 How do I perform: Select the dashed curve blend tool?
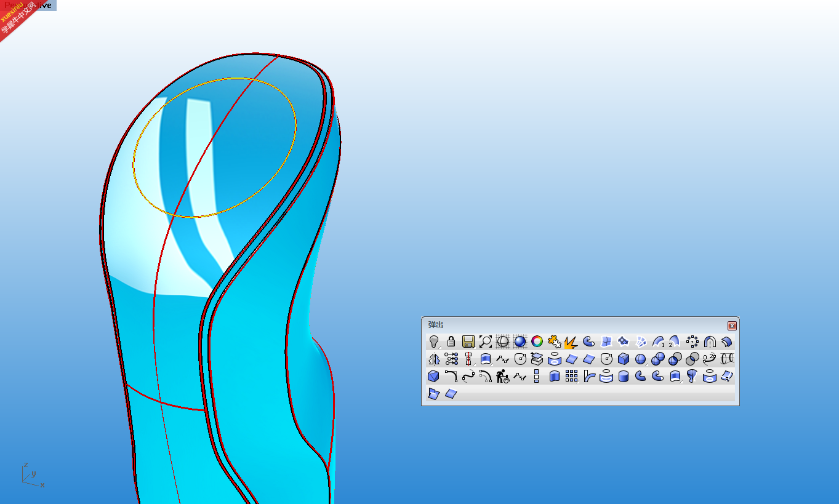(486, 376)
